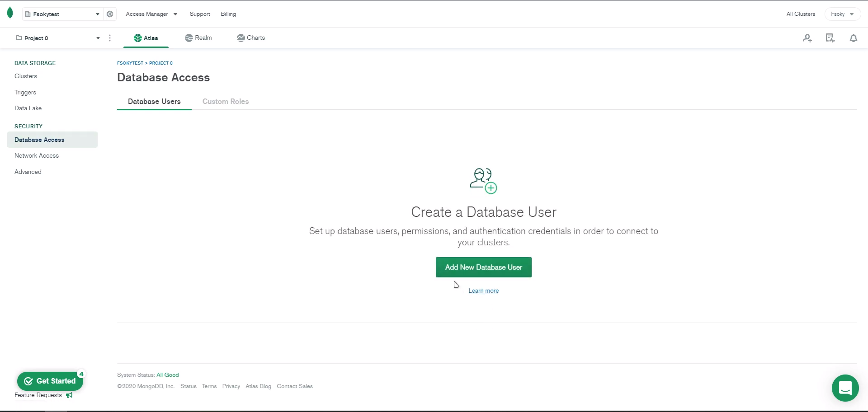Click Add New Database User button
The height and width of the screenshot is (412, 868).
(x=484, y=267)
